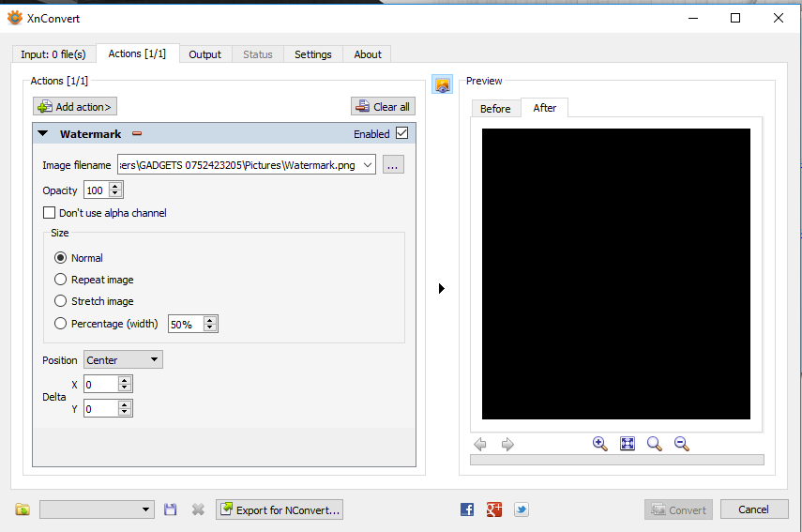Switch to the Output tab
Image resolution: width=802 pixels, height=532 pixels.
(x=204, y=54)
